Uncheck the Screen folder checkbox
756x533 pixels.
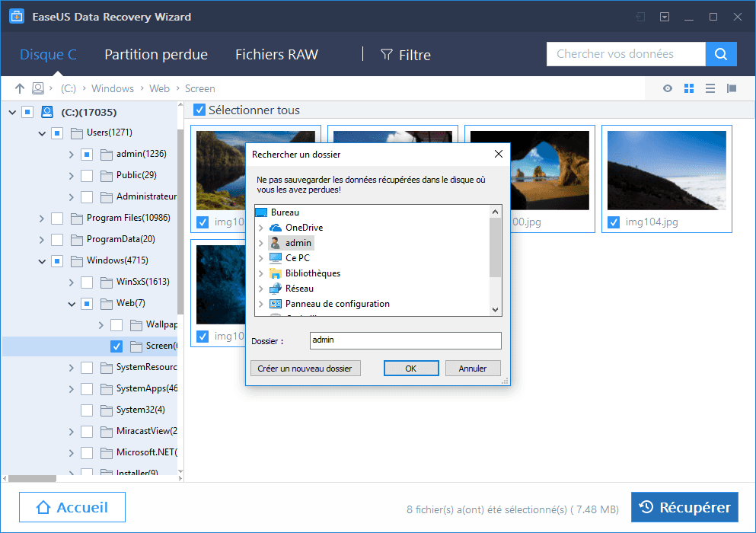(x=116, y=346)
